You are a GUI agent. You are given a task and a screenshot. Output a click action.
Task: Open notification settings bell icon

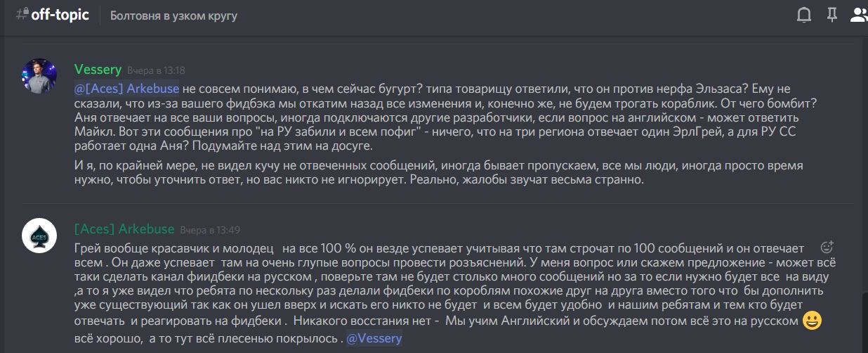[804, 15]
